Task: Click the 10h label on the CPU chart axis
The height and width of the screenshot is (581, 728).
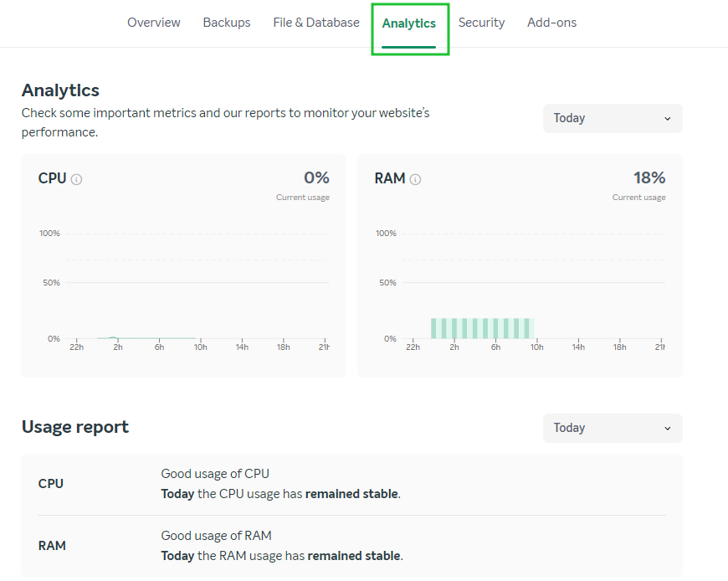Action: pos(201,347)
